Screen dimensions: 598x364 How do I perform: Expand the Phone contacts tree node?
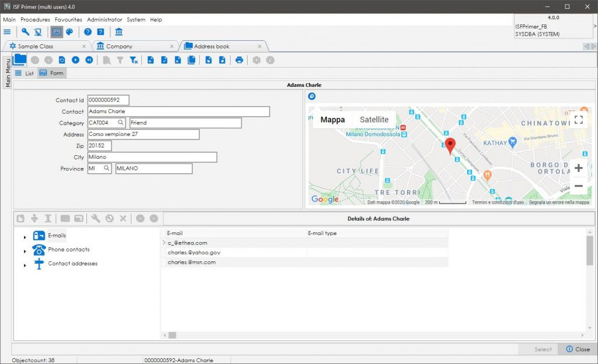tap(25, 251)
